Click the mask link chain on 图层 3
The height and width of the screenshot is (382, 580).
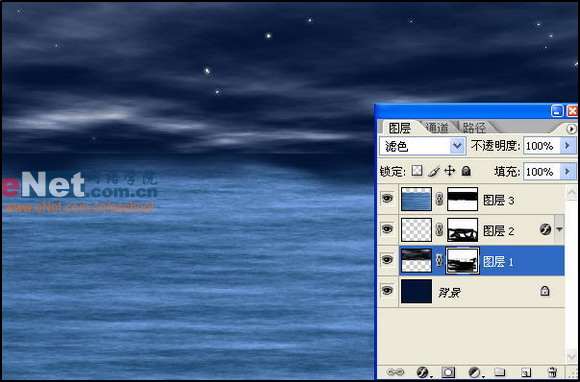click(x=439, y=200)
